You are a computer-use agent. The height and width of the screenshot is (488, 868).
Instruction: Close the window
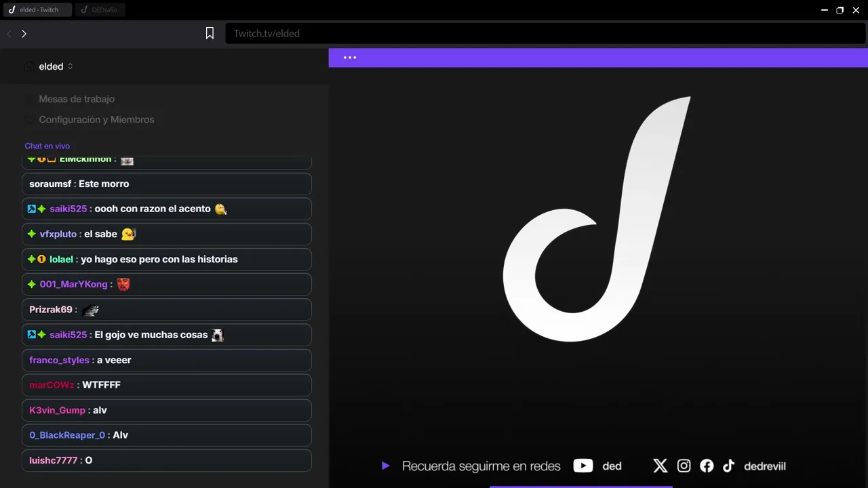(856, 10)
